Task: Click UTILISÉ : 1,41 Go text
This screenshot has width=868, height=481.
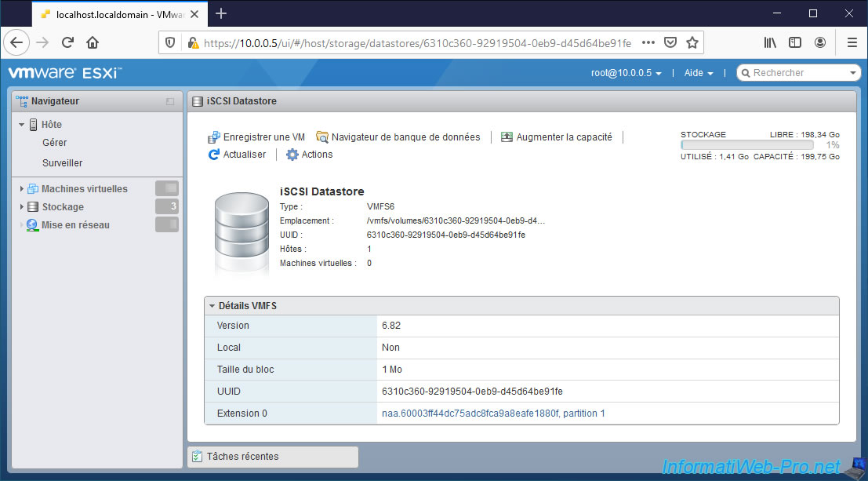Action: pyautogui.click(x=714, y=157)
